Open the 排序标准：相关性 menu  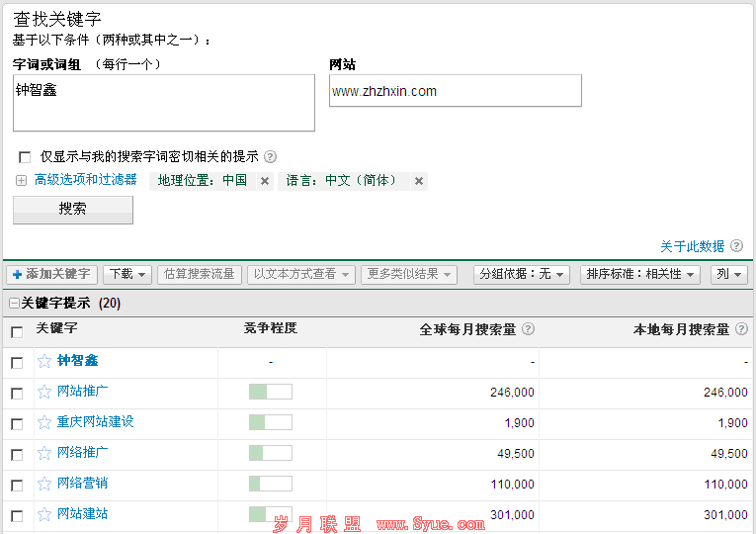(640, 274)
